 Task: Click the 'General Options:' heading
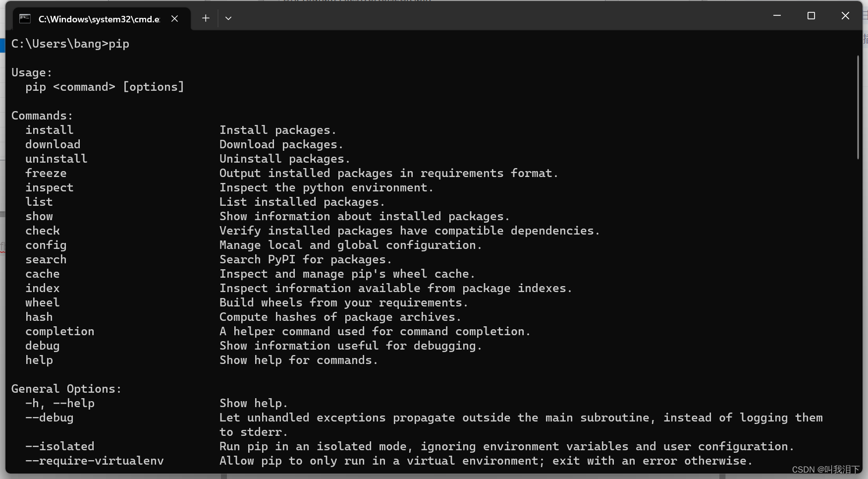coord(66,388)
